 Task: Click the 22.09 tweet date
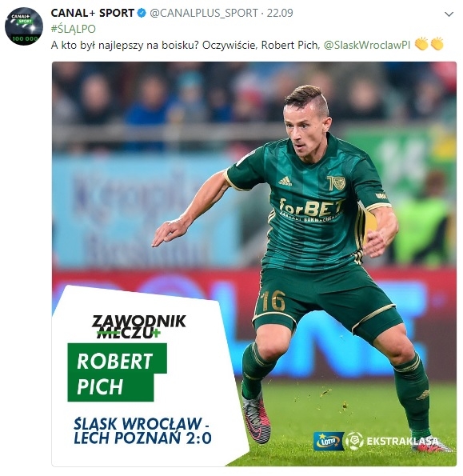[x=280, y=13]
